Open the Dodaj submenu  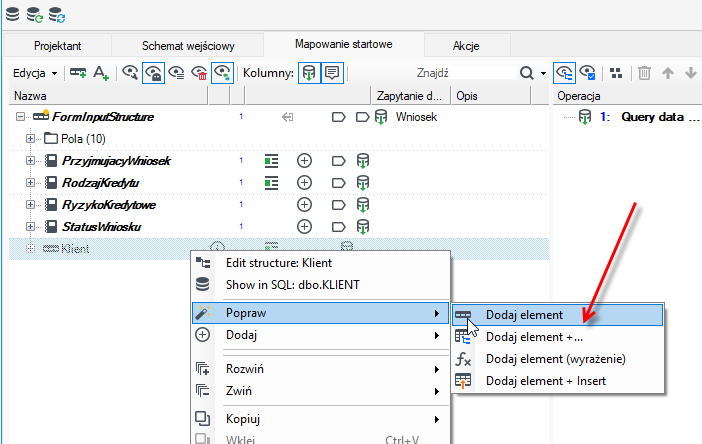coord(321,335)
